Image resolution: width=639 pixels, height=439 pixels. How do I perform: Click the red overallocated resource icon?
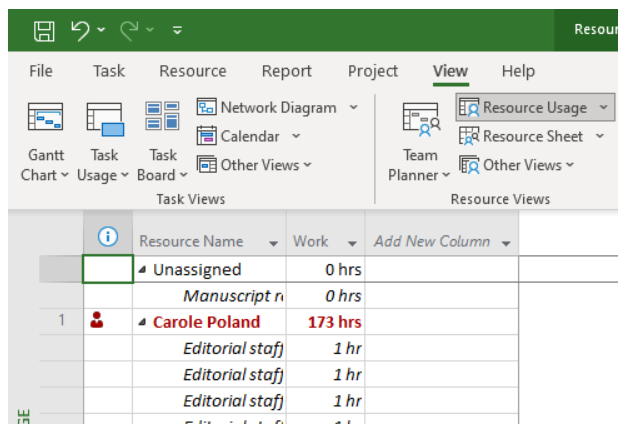[97, 320]
